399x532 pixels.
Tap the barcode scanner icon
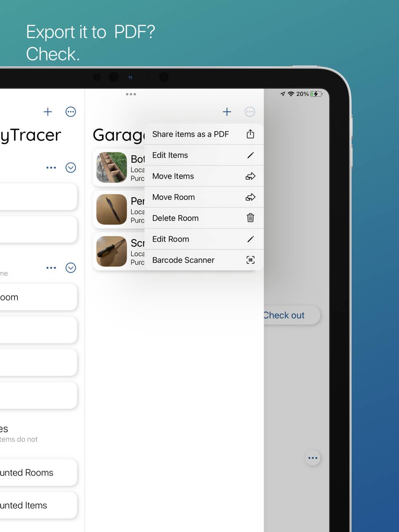coord(250,260)
